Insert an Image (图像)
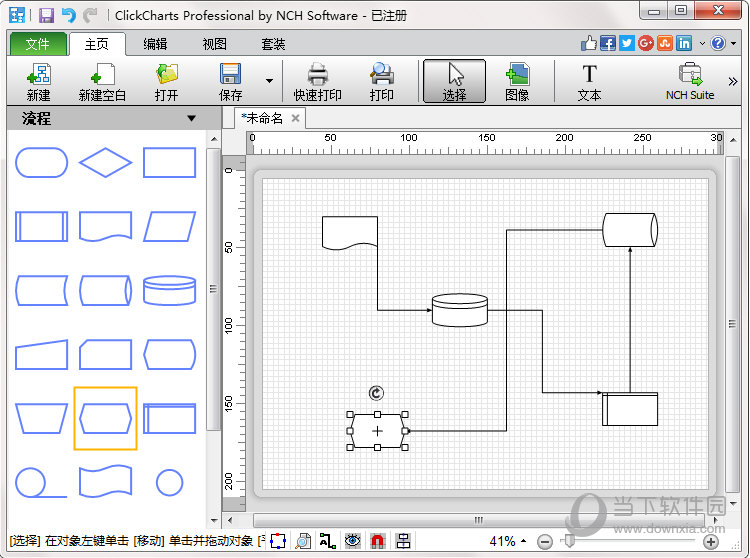 pos(517,81)
